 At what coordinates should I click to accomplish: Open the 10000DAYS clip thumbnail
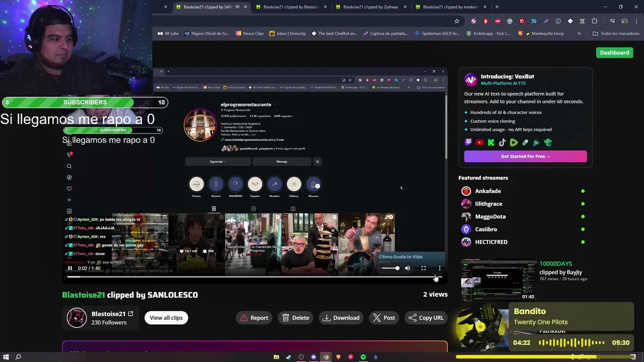coord(499,280)
